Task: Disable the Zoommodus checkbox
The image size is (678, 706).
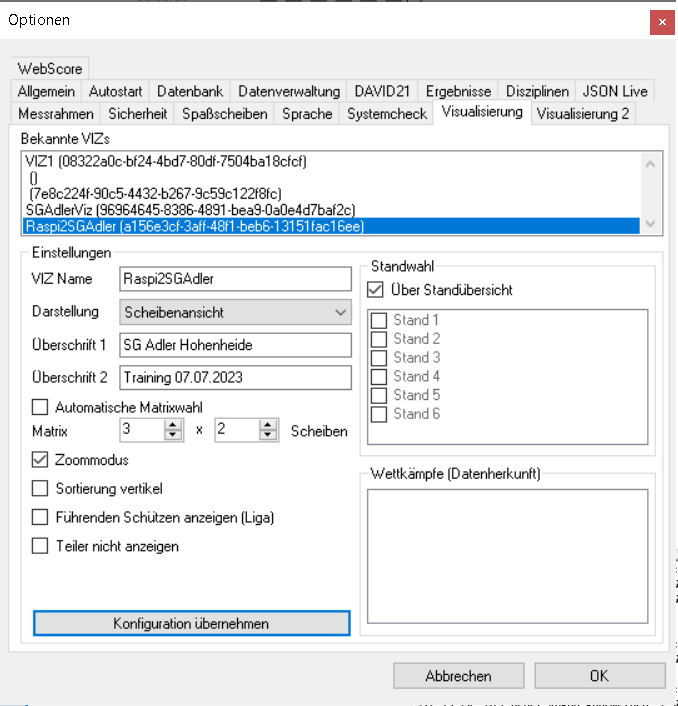Action: point(40,460)
